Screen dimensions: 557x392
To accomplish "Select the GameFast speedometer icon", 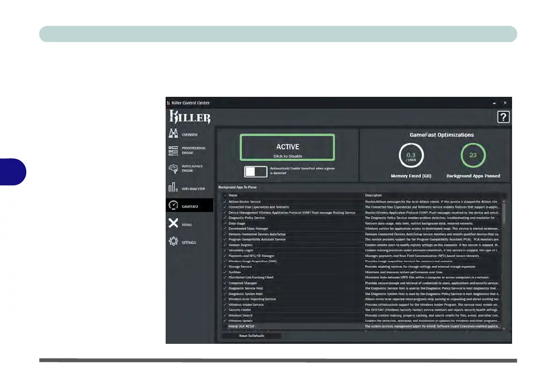I will coord(173,205).
